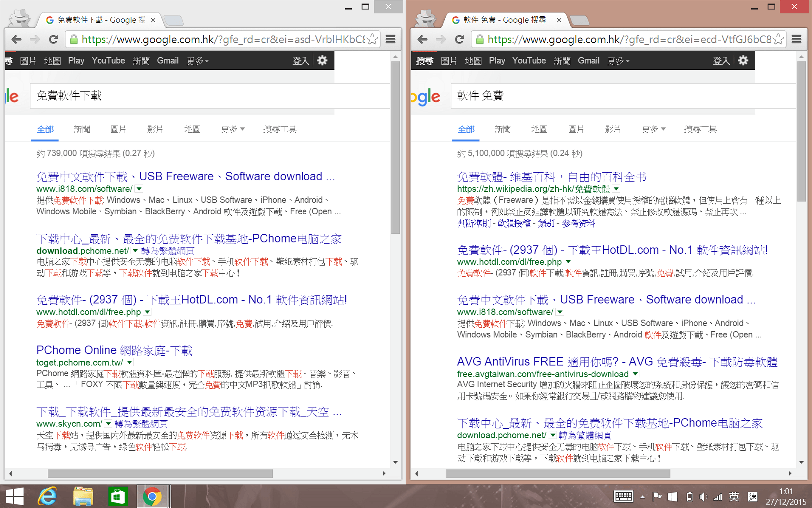Image resolution: width=812 pixels, height=508 pixels.
Task: Open new tab in right Chrome window
Action: 579,20
